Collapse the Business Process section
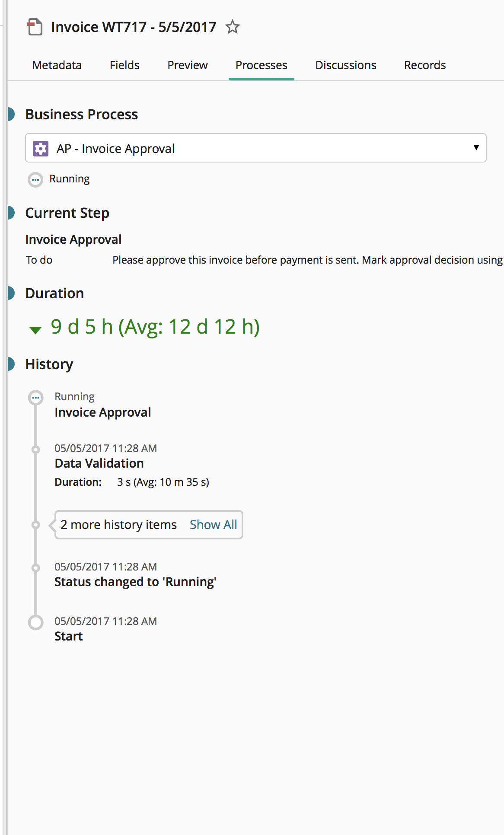The width and height of the screenshot is (504, 835). coord(11,115)
